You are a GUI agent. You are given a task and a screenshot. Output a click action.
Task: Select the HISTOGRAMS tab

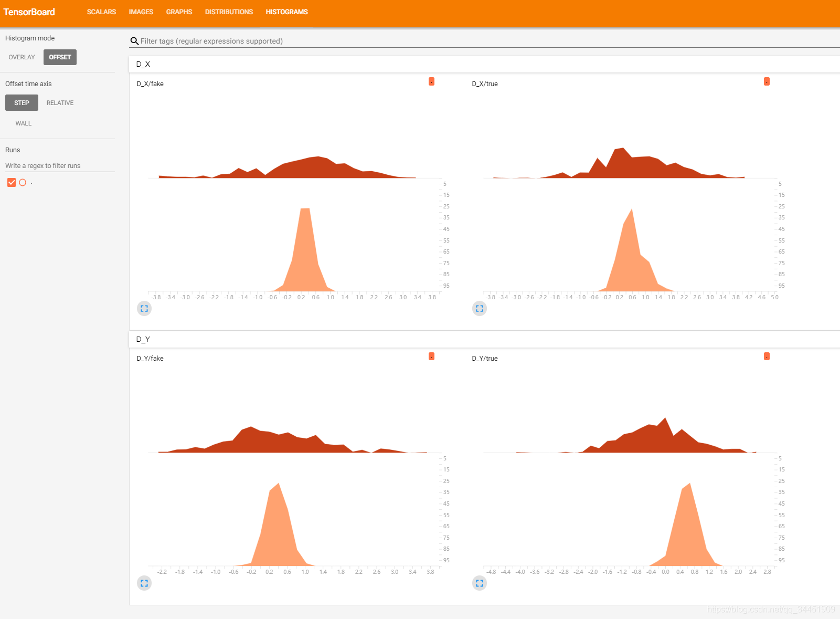pyautogui.click(x=286, y=12)
